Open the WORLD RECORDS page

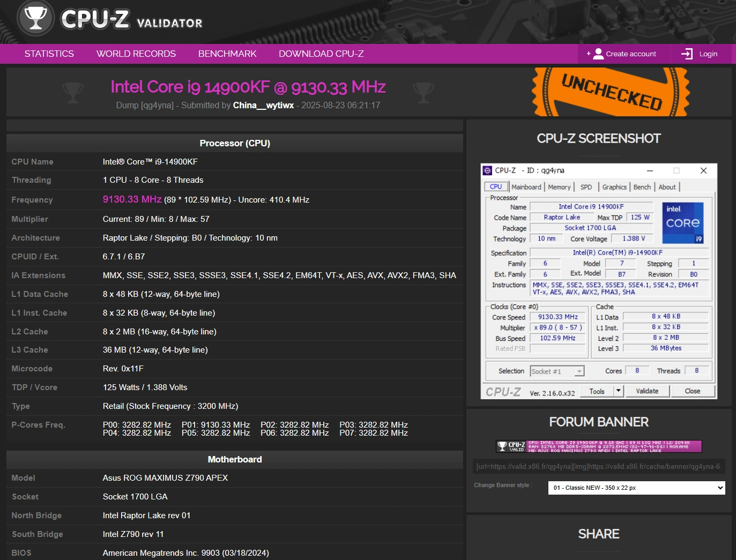pos(136,54)
